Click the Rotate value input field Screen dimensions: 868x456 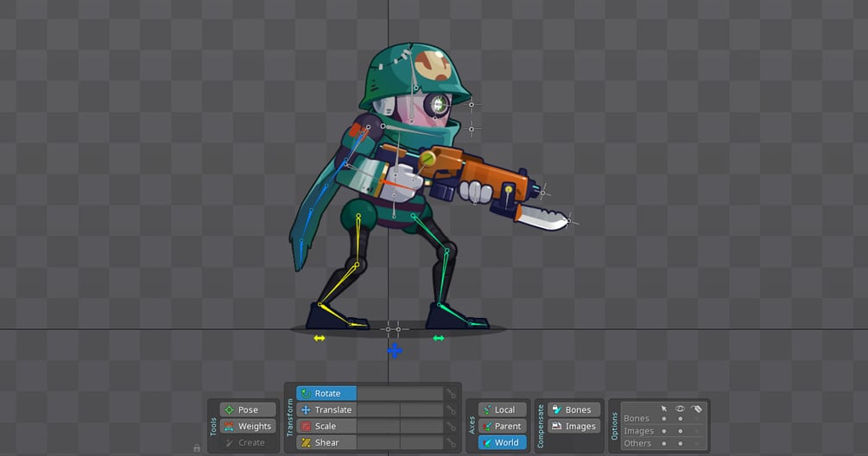(x=400, y=394)
